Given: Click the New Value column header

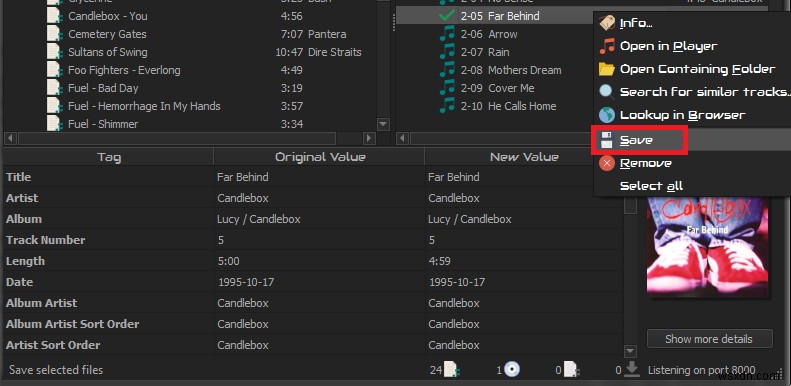Looking at the screenshot, I should pyautogui.click(x=524, y=157).
